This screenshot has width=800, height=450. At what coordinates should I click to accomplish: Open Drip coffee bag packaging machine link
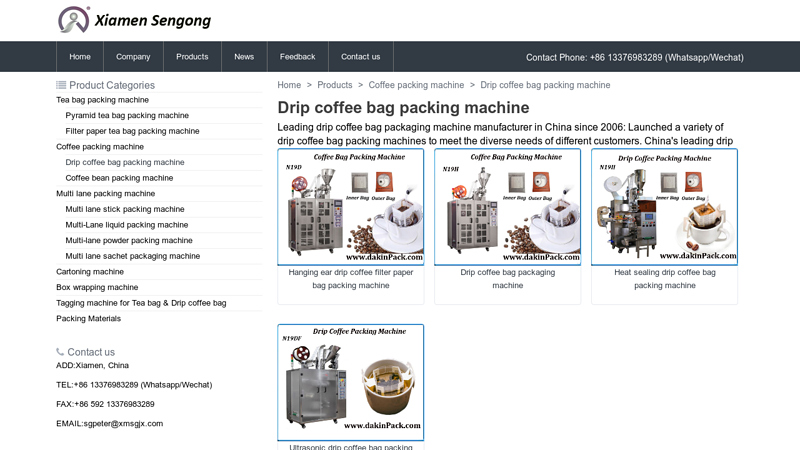click(x=508, y=279)
